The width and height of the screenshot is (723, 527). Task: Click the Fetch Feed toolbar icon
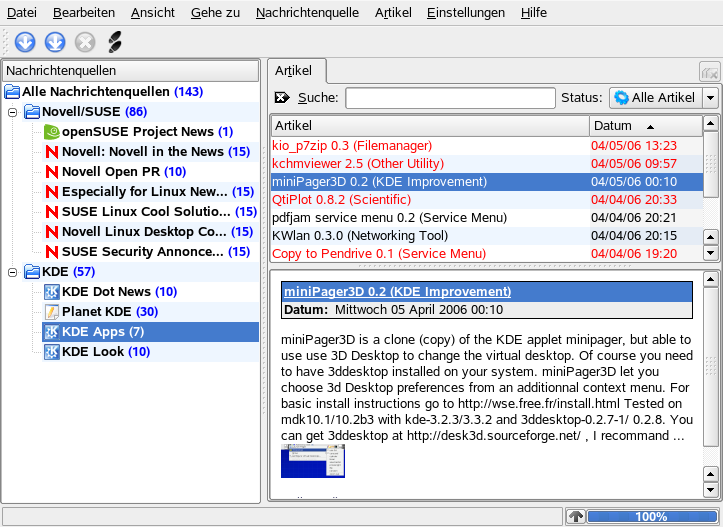[x=25, y=42]
